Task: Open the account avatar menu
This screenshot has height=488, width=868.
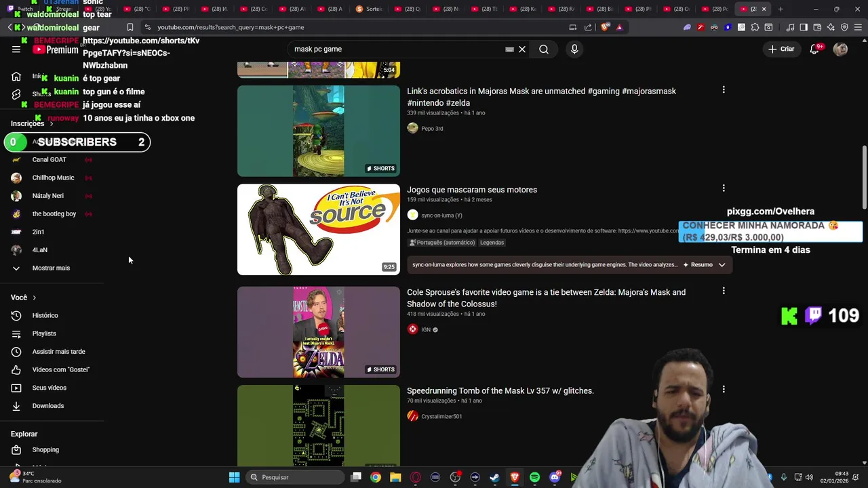Action: (x=840, y=49)
